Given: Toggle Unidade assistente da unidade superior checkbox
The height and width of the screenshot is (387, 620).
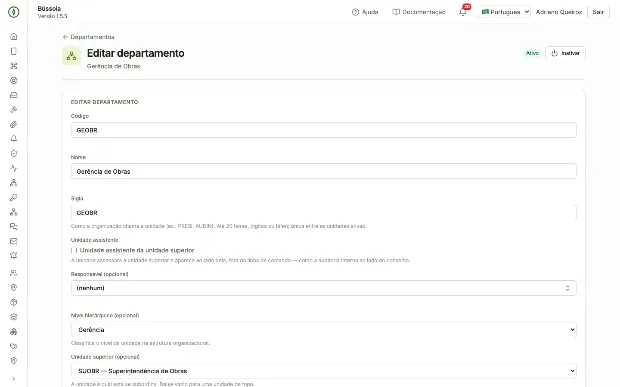Looking at the screenshot, I should point(74,250).
